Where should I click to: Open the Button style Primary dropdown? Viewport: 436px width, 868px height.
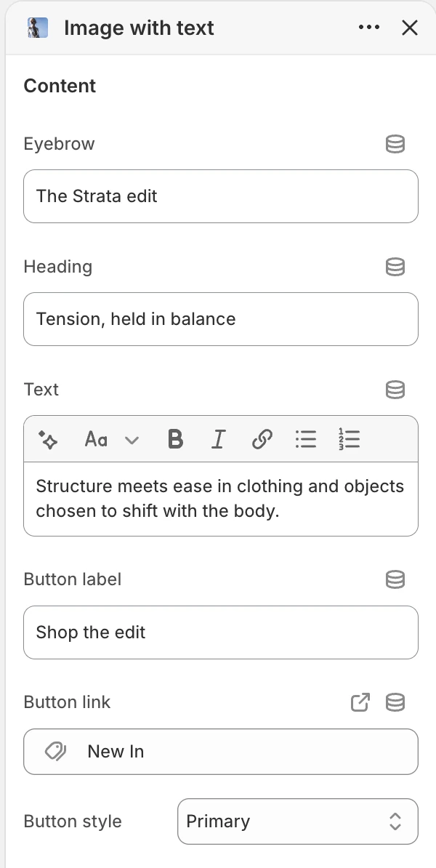(298, 821)
